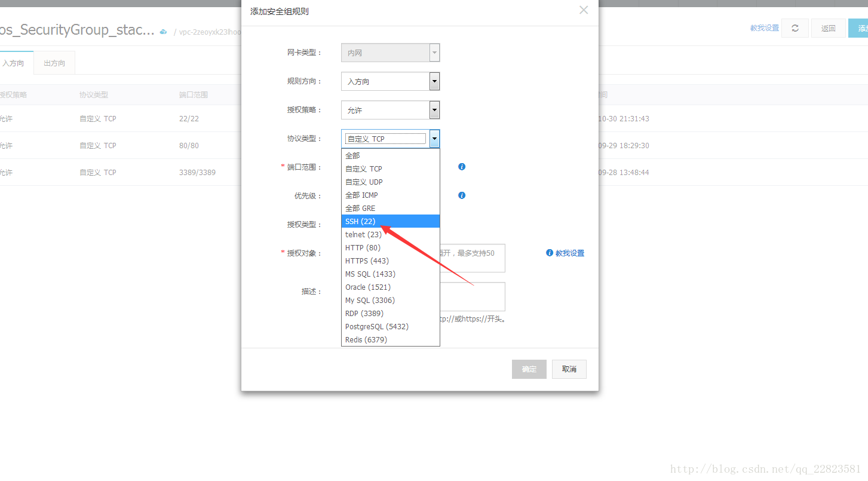The image size is (868, 481).
Task: Click the cloud icon next to group name
Action: (x=163, y=32)
